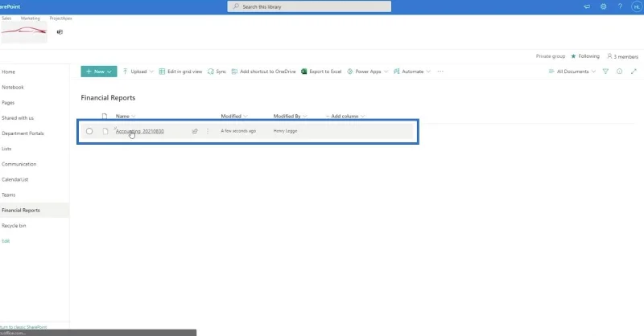Open the filter pane funnel icon
Viewport: 644px width, 336px height.
pyautogui.click(x=605, y=72)
